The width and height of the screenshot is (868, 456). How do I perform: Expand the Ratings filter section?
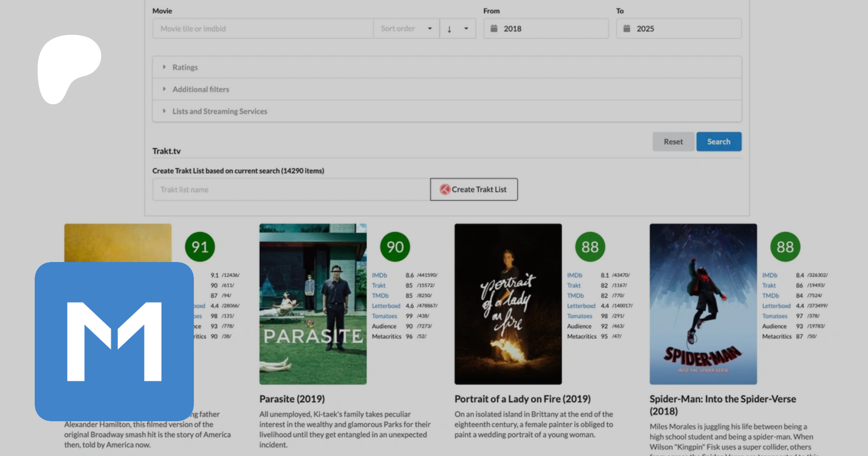coord(185,68)
